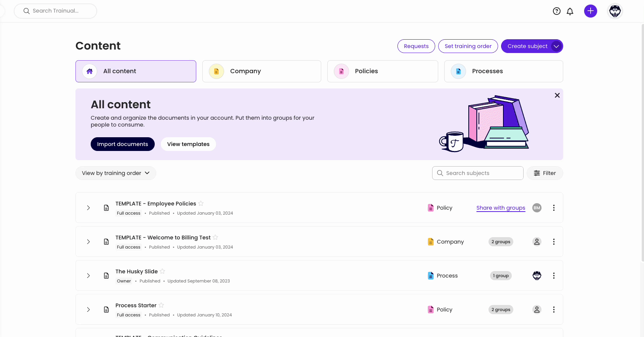The height and width of the screenshot is (337, 644).
Task: Toggle favorite star for The Husky Slide
Action: coord(162,271)
